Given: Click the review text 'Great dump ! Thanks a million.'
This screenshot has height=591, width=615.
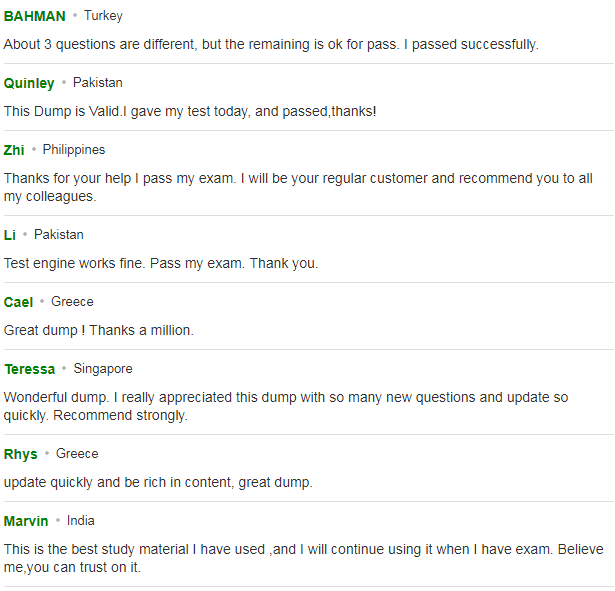Looking at the screenshot, I should point(98,330).
